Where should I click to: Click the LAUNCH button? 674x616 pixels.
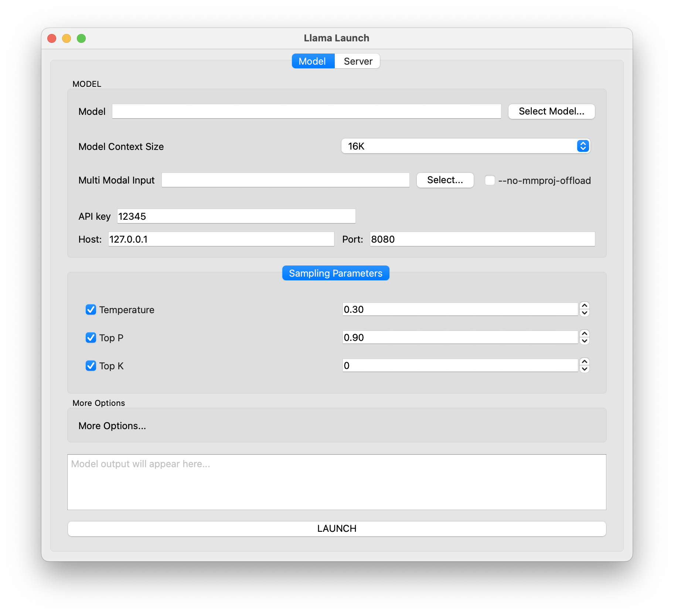click(337, 528)
